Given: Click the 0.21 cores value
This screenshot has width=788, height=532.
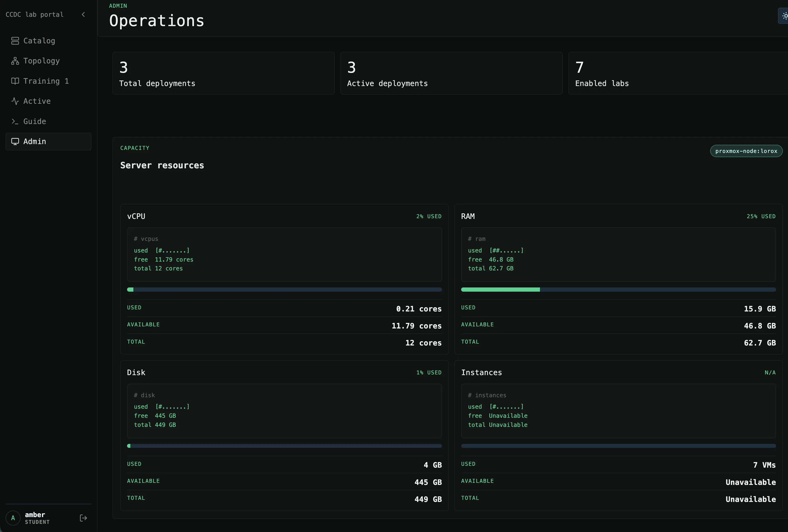Looking at the screenshot, I should point(419,309).
